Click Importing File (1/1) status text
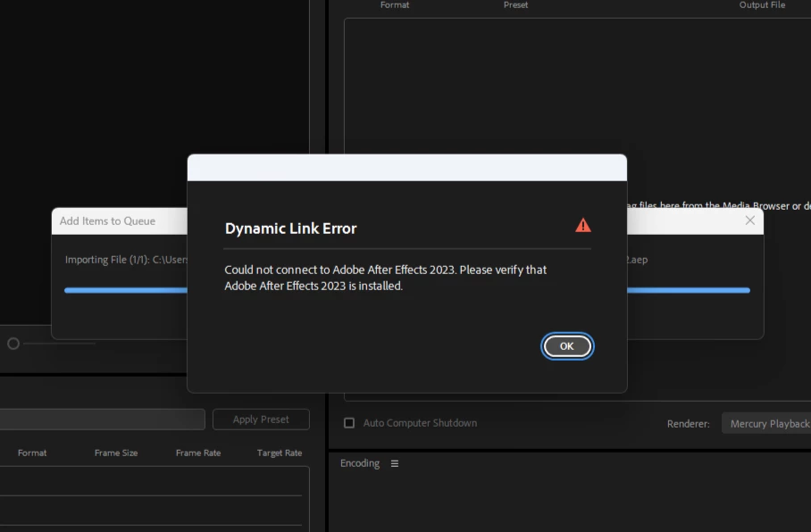Image resolution: width=811 pixels, height=532 pixels. point(126,260)
